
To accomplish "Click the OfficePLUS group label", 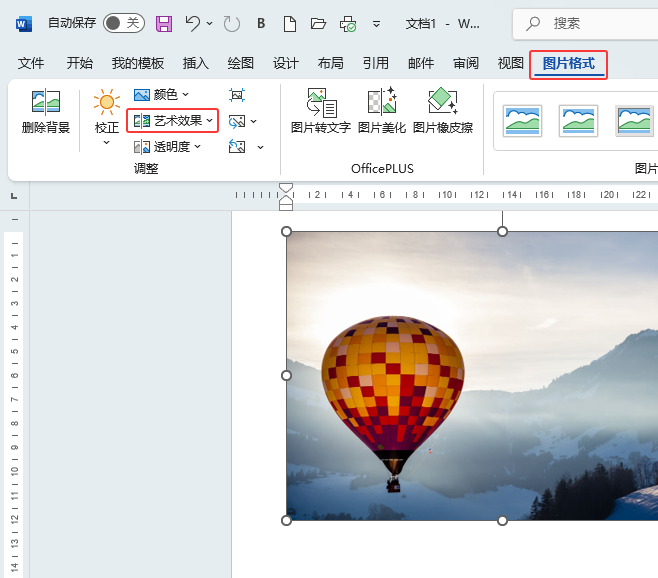I will click(382, 169).
